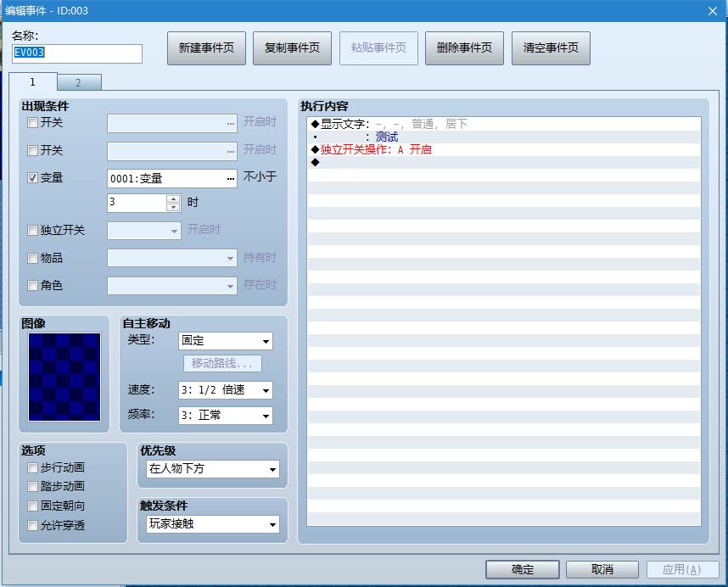Decrease the variable value stepper down arrow
728x587 pixels.
173,207
